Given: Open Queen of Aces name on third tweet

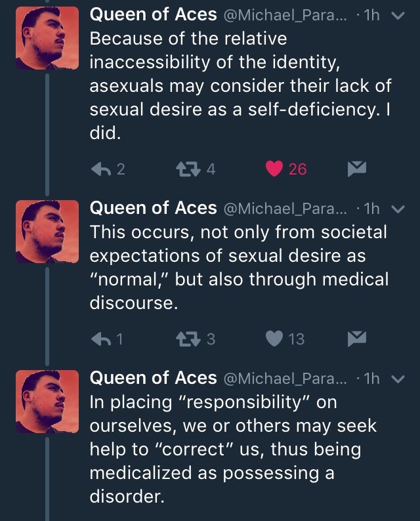Looking at the screenshot, I should point(152,378).
